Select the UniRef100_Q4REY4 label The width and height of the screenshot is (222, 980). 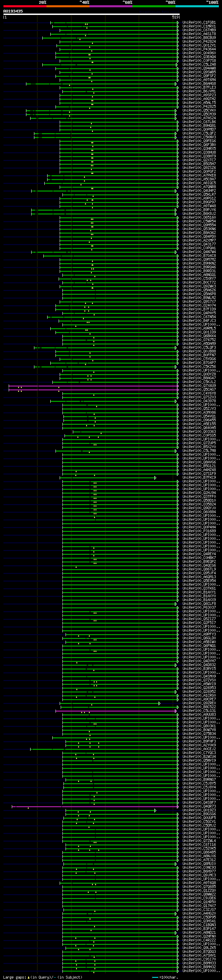199,554
